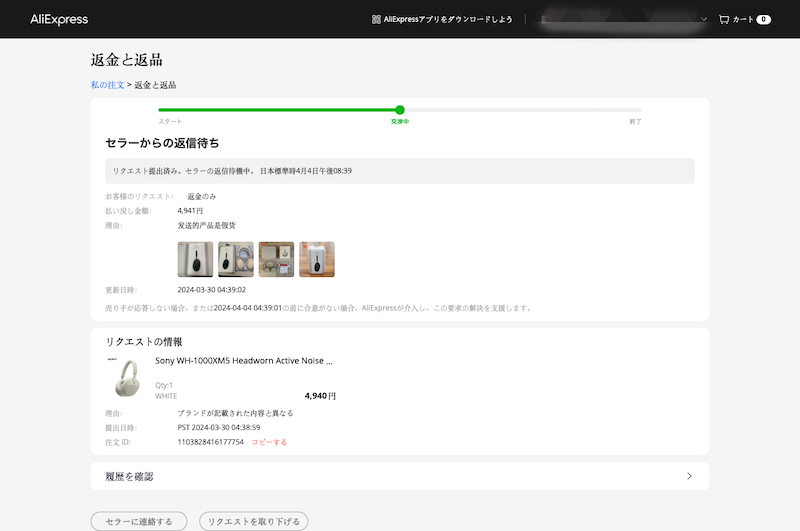Click the QR code app download icon
This screenshot has width=800, height=531.
(x=376, y=19)
